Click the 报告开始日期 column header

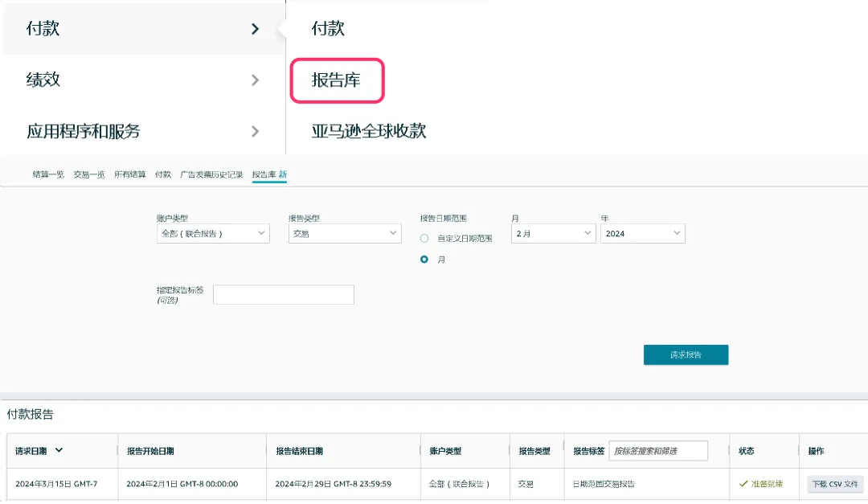[x=150, y=451]
